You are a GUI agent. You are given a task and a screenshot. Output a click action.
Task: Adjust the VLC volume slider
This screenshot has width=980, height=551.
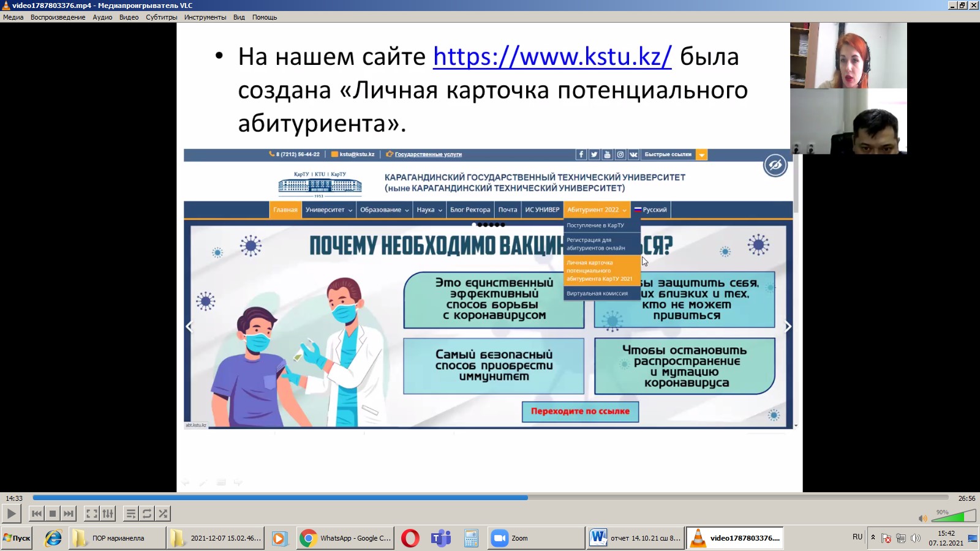click(953, 516)
